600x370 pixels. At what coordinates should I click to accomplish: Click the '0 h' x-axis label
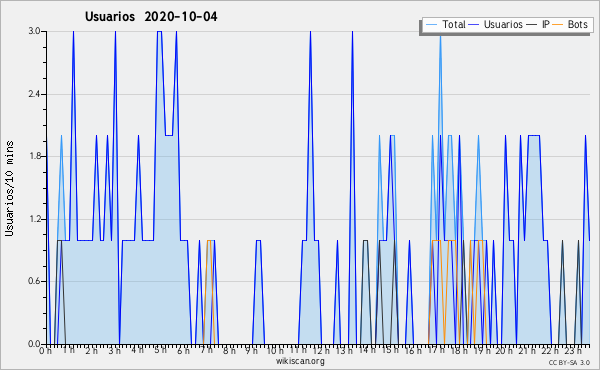(46, 351)
